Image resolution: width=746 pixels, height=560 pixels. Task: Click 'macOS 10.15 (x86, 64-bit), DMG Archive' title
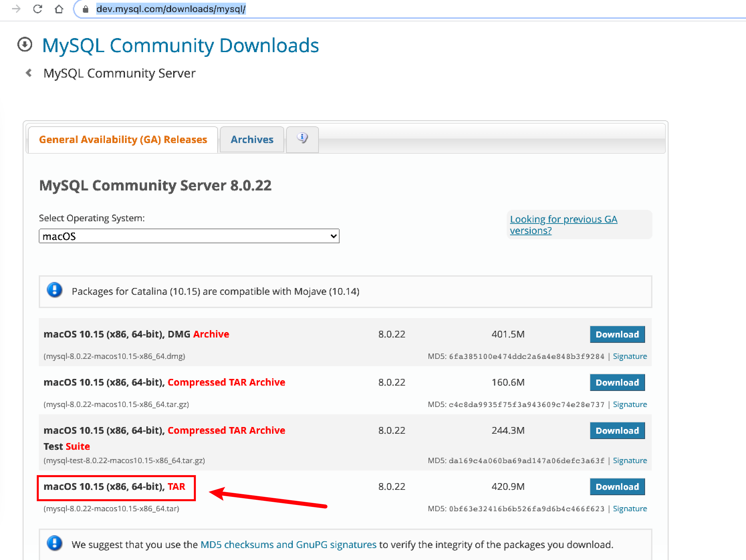136,334
